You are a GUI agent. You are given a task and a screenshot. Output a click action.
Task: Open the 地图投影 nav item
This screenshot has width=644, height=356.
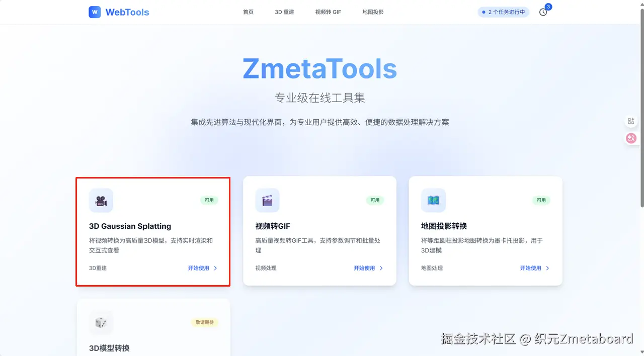373,12
